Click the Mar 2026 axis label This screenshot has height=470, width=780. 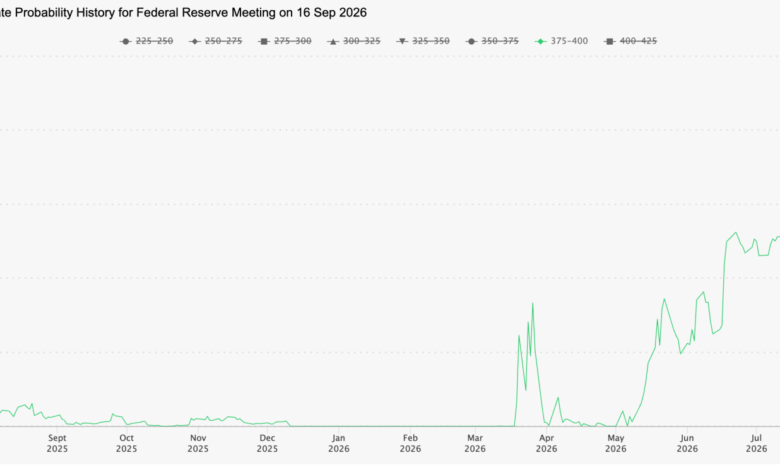[x=475, y=443]
